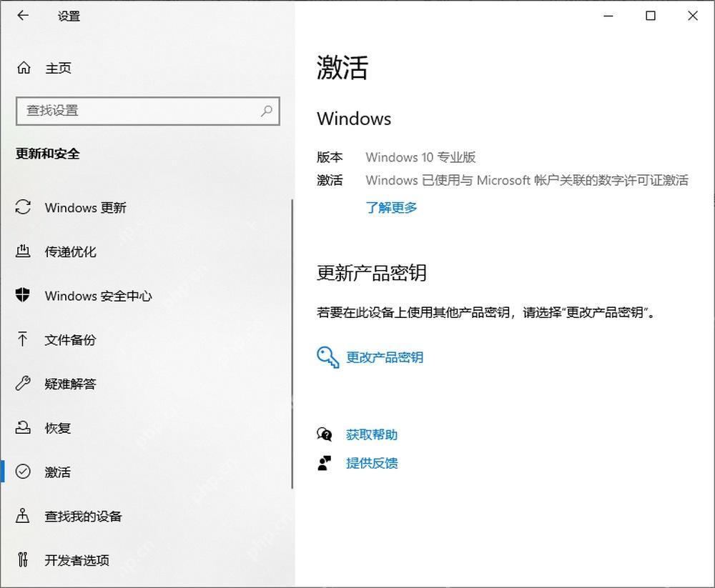Screen dimensions: 715x588
Task: Click the 恢复 icon in the sidebar
Action: click(23, 427)
